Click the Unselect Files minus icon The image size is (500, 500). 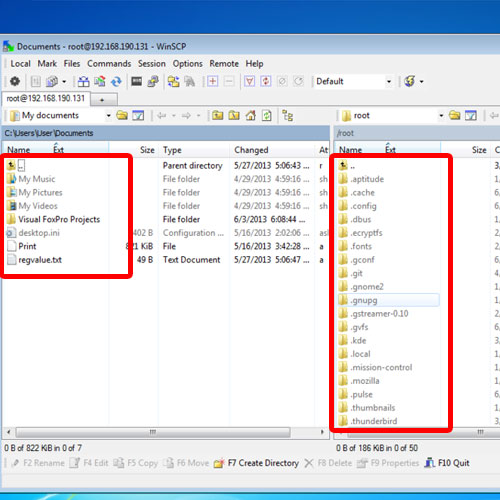(x=229, y=81)
